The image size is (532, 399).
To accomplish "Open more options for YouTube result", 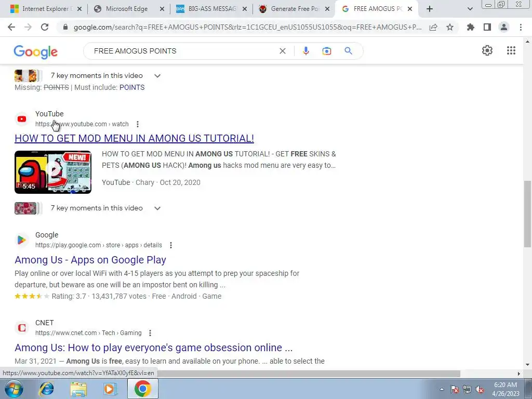I will tap(137, 124).
